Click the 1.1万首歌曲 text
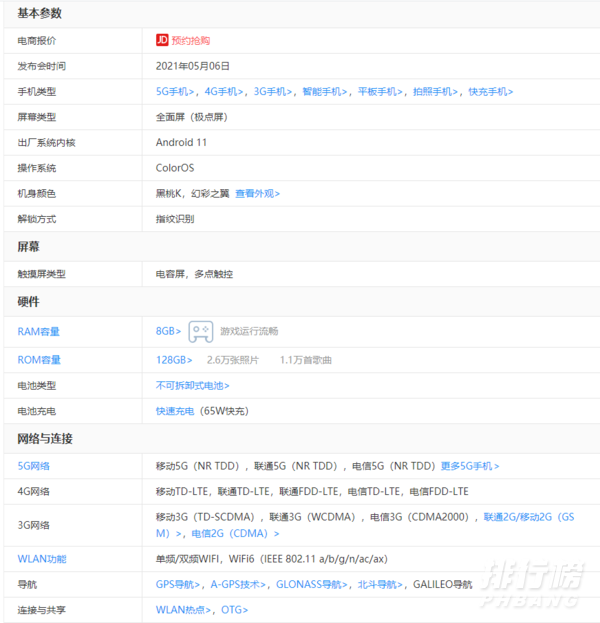The image size is (600, 623). pyautogui.click(x=306, y=360)
